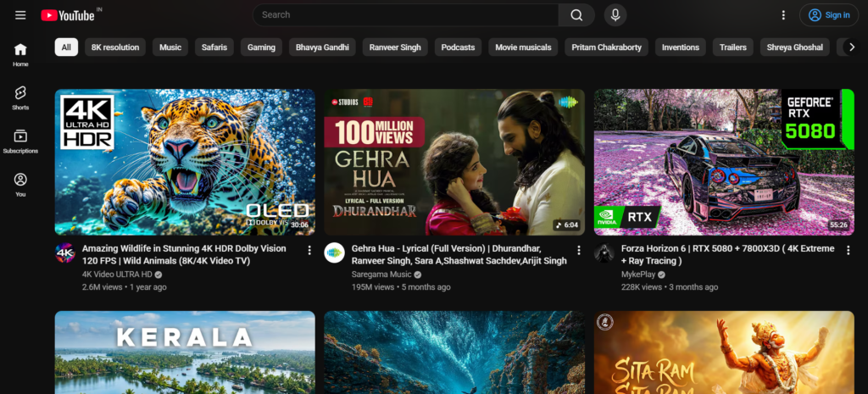Viewport: 868px width, 394px height.
Task: Open options menu for Gehra Hua video
Action: pos(579,250)
